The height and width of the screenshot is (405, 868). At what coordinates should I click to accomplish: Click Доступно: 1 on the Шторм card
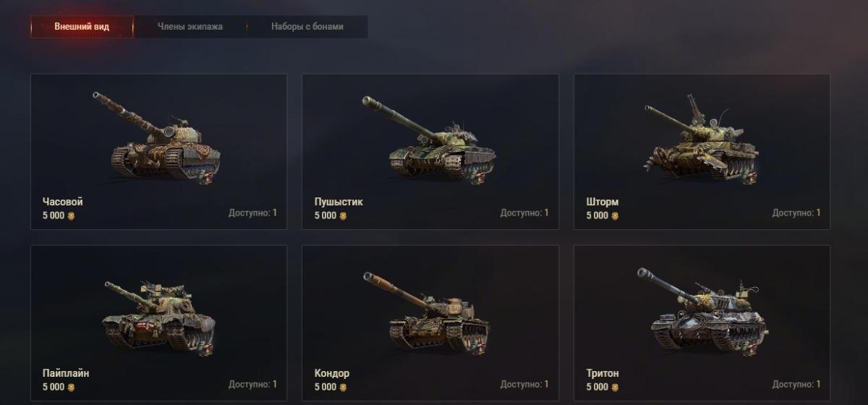pyautogui.click(x=796, y=213)
